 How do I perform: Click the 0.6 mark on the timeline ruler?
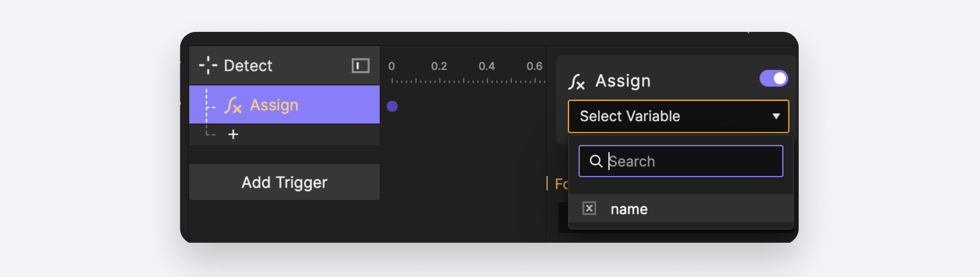[x=534, y=66]
